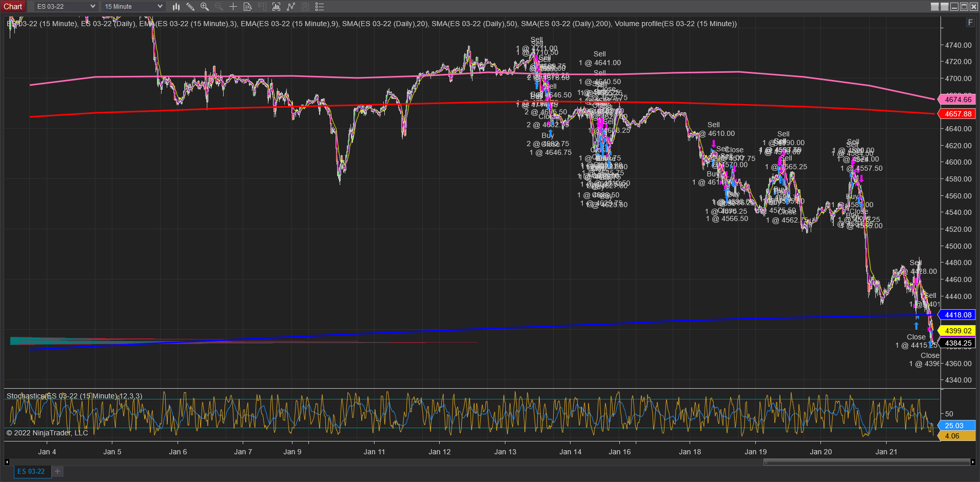Click the blue 4418.08 price marker
This screenshot has height=482, width=980.
click(x=957, y=315)
